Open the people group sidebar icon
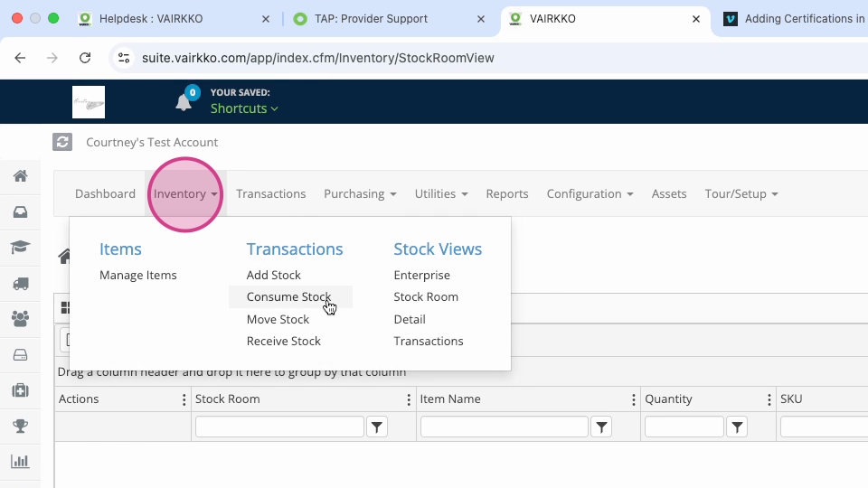The image size is (868, 488). point(21,319)
